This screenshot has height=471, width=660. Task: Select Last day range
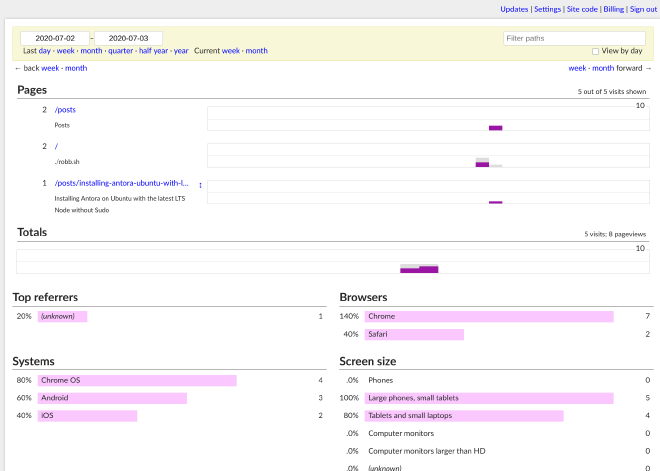45,51
